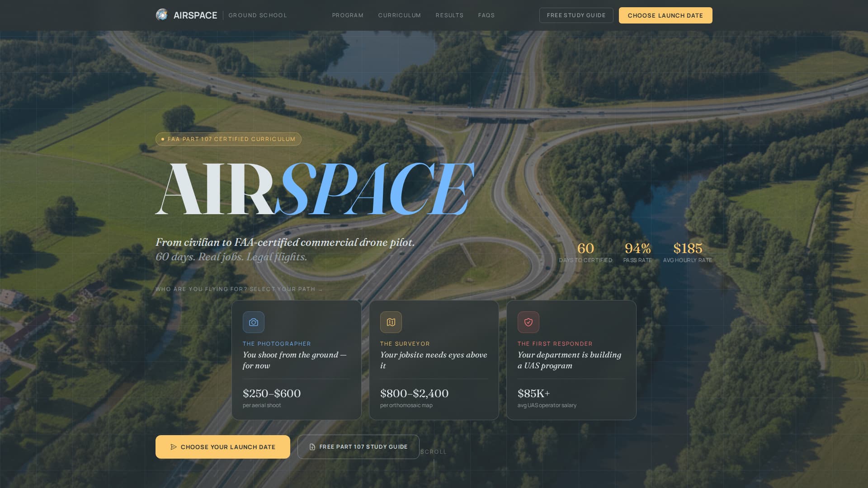Click the map icon on Surveyor card
This screenshot has width=868, height=488.
(x=391, y=322)
